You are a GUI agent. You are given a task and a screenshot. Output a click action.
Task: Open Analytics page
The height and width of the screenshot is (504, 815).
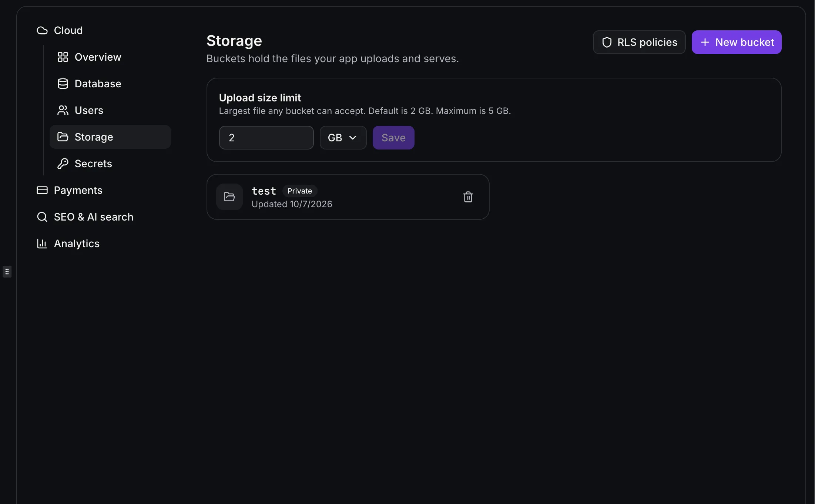point(68,243)
